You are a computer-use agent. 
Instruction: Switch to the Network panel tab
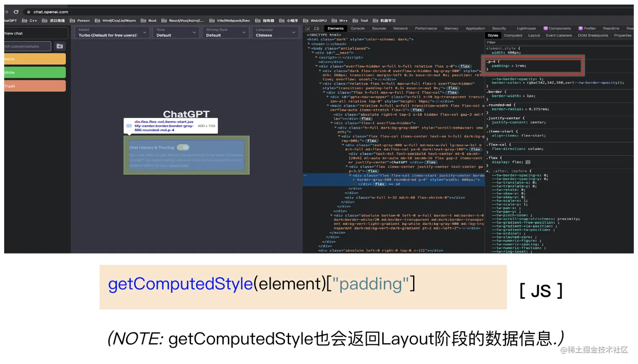pos(400,28)
